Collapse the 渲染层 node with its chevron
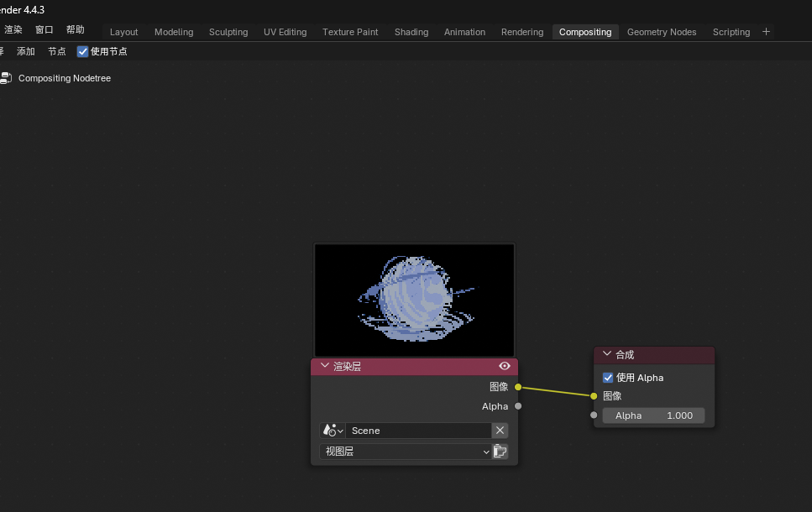This screenshot has height=512, width=812. pyautogui.click(x=325, y=365)
